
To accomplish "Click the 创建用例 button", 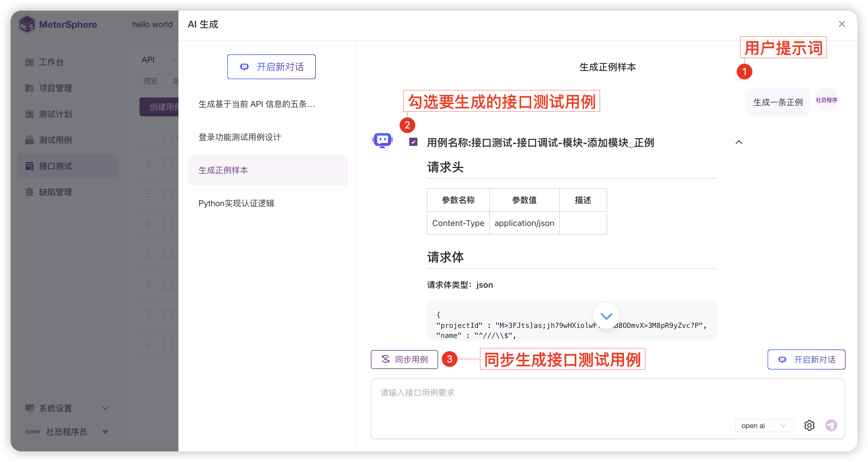I will tap(159, 107).
